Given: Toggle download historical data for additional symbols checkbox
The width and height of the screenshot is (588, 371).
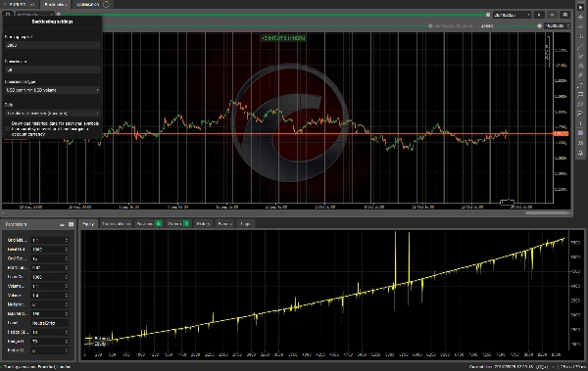Looking at the screenshot, I should click(x=8, y=129).
